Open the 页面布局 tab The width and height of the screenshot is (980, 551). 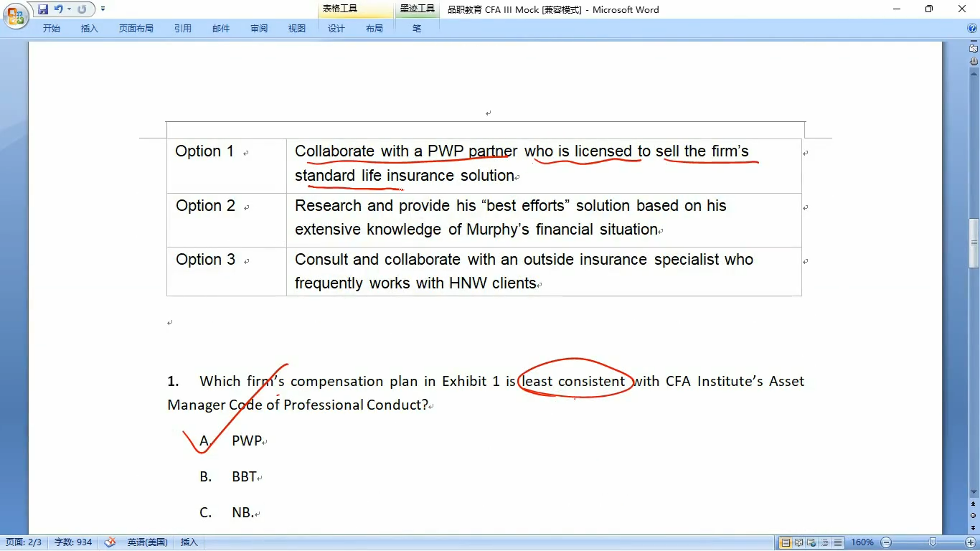coord(136,29)
